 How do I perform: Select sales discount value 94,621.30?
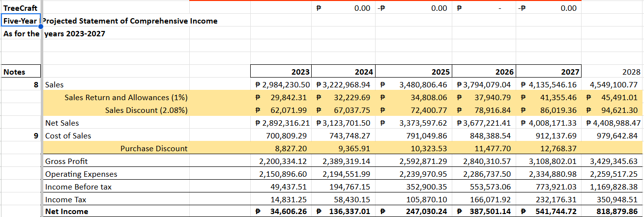612,110
